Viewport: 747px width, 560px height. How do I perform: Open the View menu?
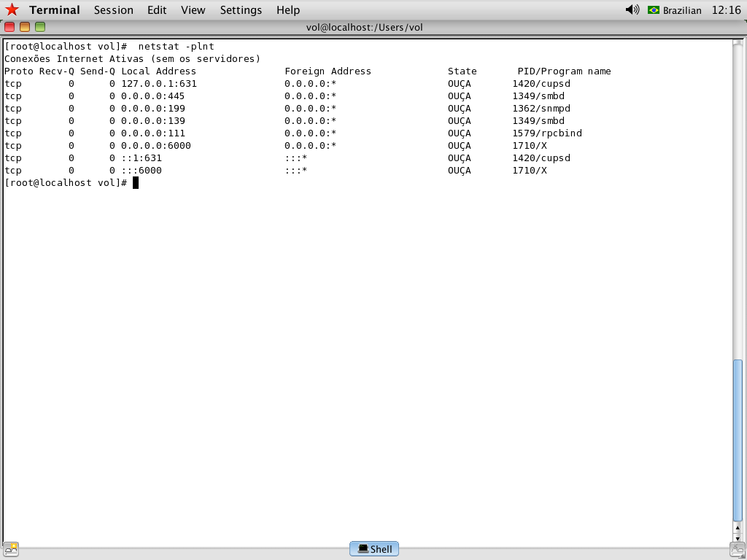(x=193, y=10)
